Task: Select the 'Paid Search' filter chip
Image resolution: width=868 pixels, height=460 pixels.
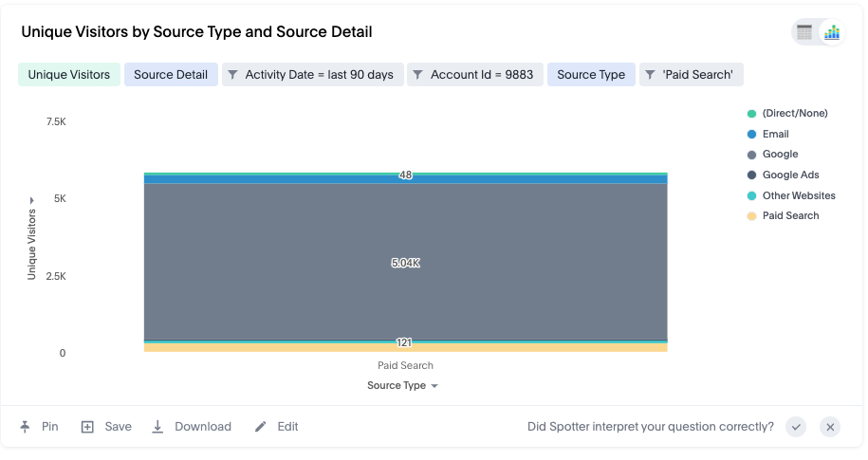Action: tap(691, 75)
